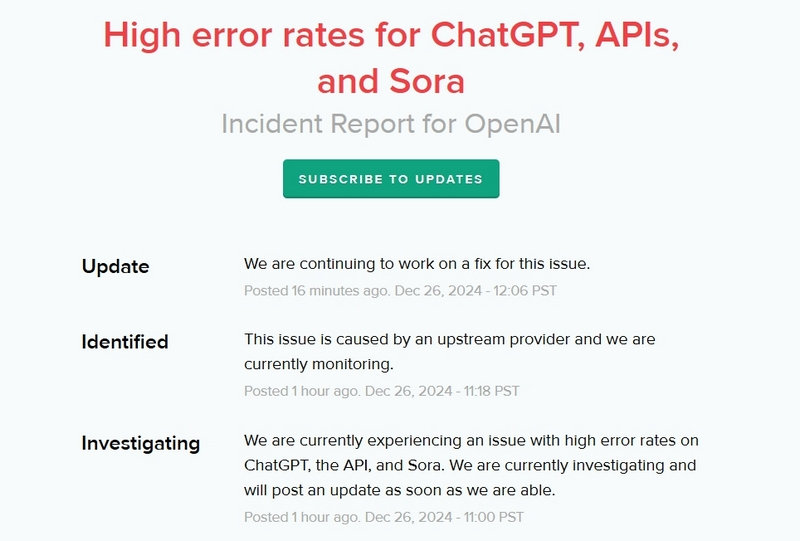Click the "Posted 16 minutes ago" timestamp
Image resolution: width=800 pixels, height=541 pixels.
(302, 291)
